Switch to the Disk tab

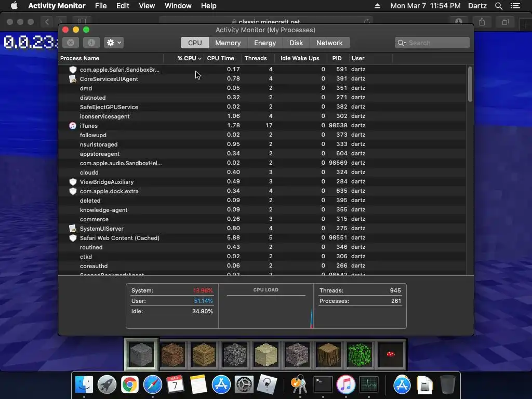coord(296,43)
